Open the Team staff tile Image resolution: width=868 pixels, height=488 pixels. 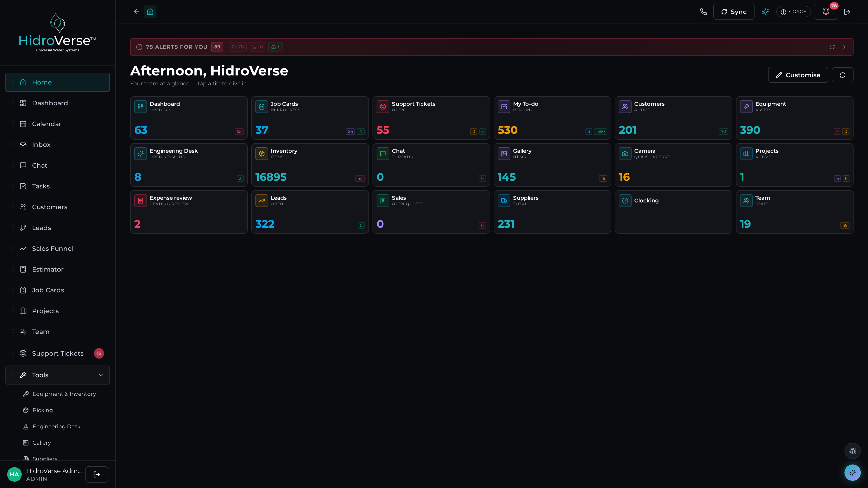[795, 212]
